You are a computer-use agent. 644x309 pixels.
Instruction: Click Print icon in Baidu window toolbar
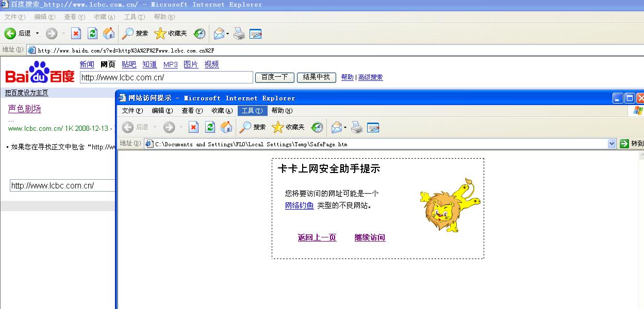[x=239, y=33]
